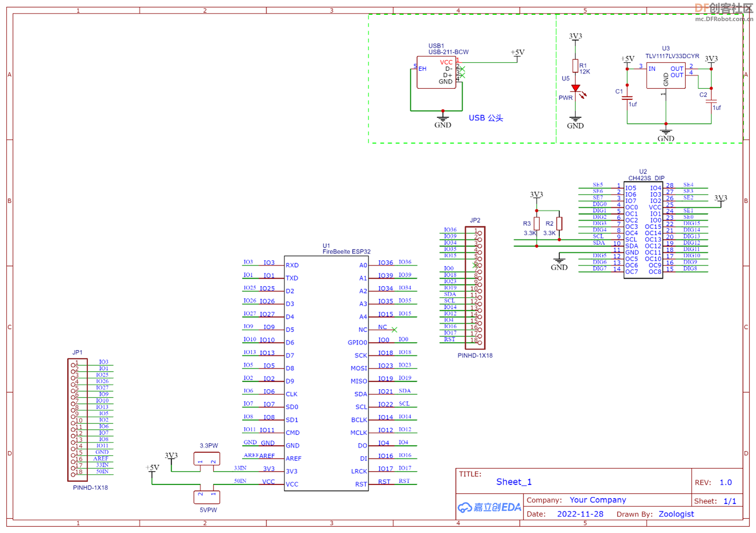The image size is (756, 533).
Task: Click the RST pin name on U1
Action: [361, 484]
